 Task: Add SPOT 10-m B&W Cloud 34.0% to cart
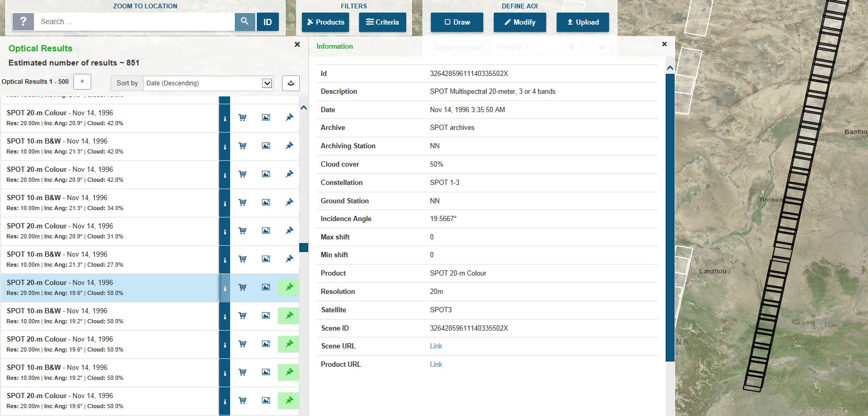(242, 202)
